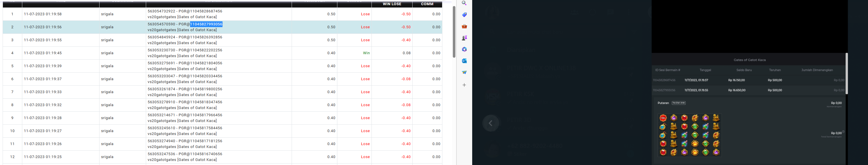The image size is (868, 165).
Task: Click the Tanggal column header
Action: 705,70
